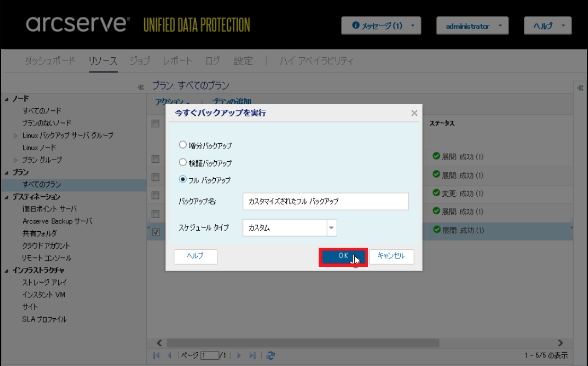Screen dimensions: 588x366
Task: Collapse the left navigation panel double-chevron
Action: pyautogui.click(x=141, y=88)
